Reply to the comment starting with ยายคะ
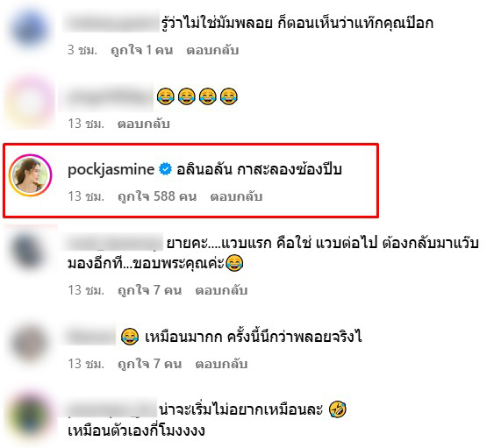494x448 pixels. pos(221,290)
